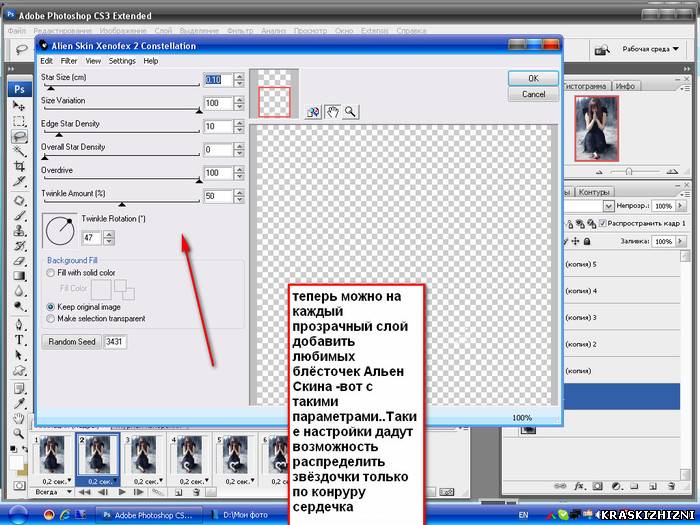The width and height of the screenshot is (700, 525).
Task: Select the Zoom tool in Photoshop toolbox
Action: click(x=19, y=433)
